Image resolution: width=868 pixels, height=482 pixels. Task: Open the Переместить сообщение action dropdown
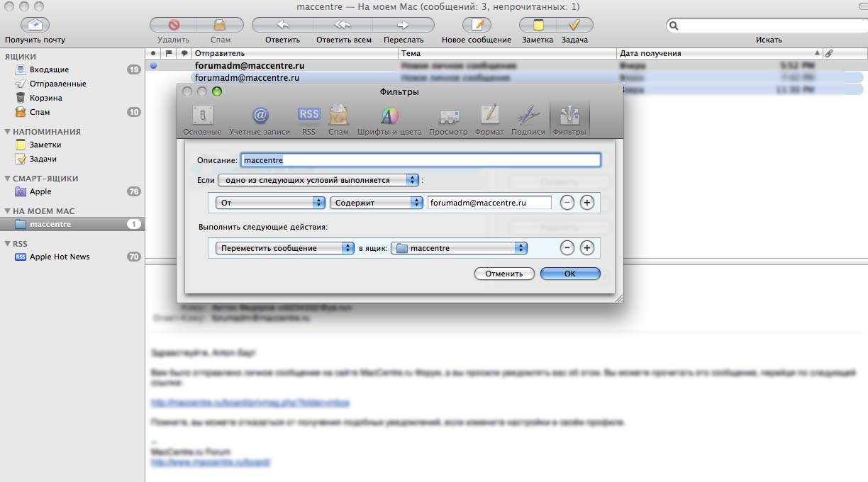[x=284, y=248]
